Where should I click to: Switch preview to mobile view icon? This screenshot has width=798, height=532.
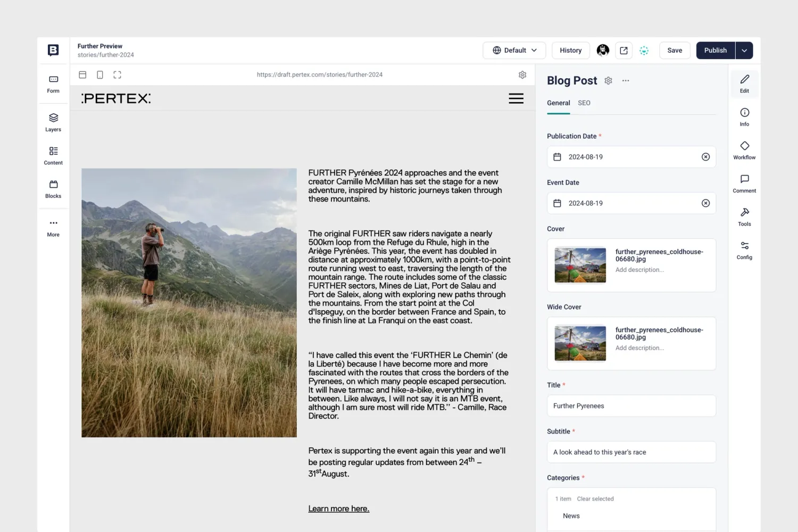[x=100, y=75]
